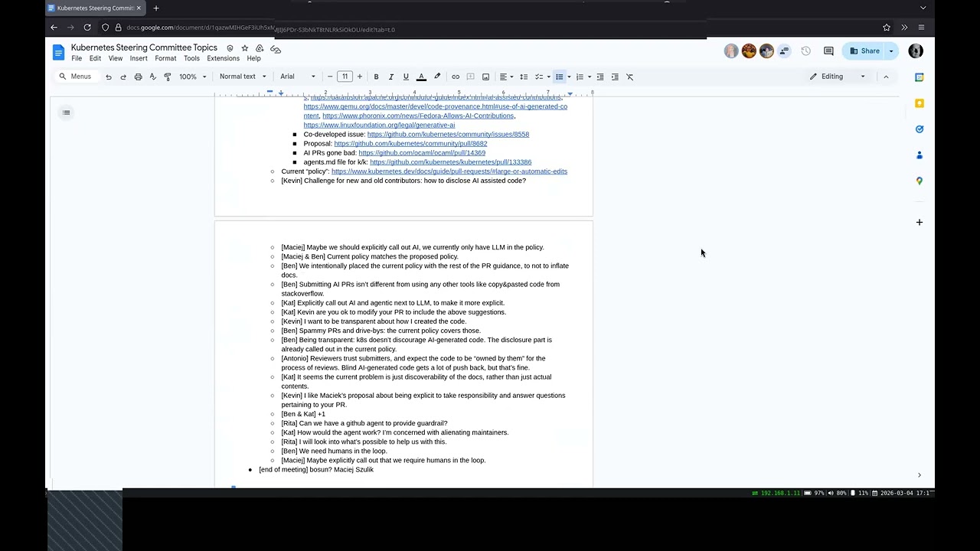The width and height of the screenshot is (980, 551).
Task: Open line and paragraph spacing options
Action: click(x=524, y=77)
